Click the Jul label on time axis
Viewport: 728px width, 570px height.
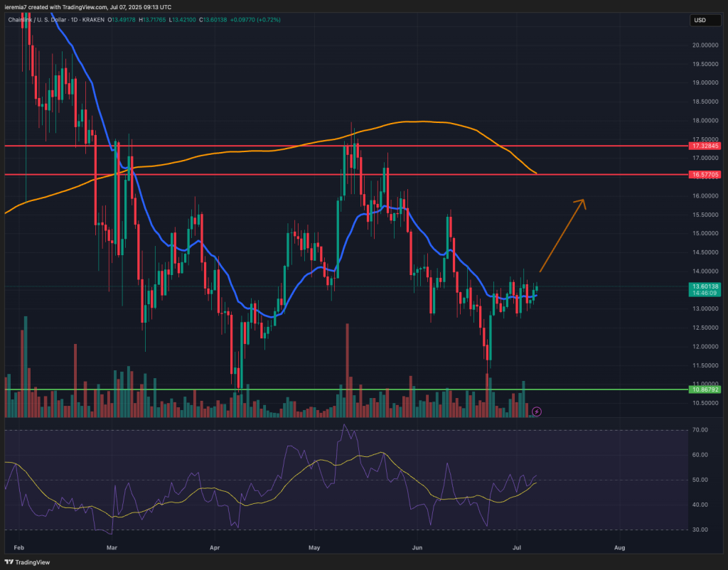[x=516, y=548]
